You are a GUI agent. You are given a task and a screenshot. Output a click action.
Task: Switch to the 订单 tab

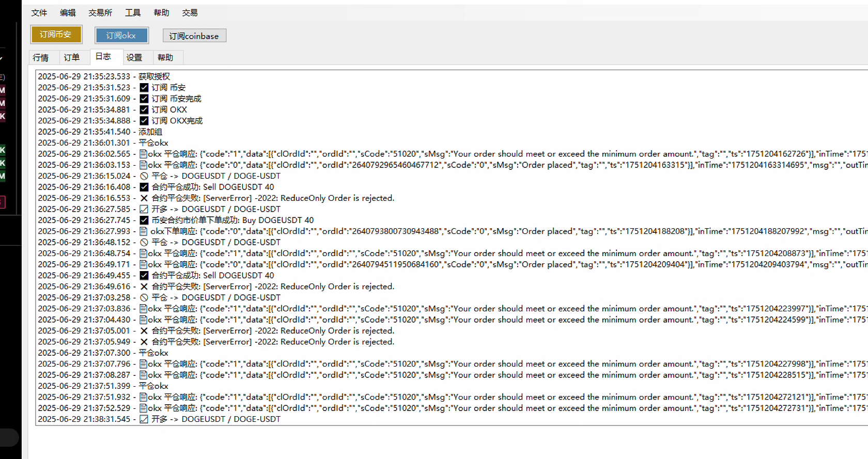(72, 57)
